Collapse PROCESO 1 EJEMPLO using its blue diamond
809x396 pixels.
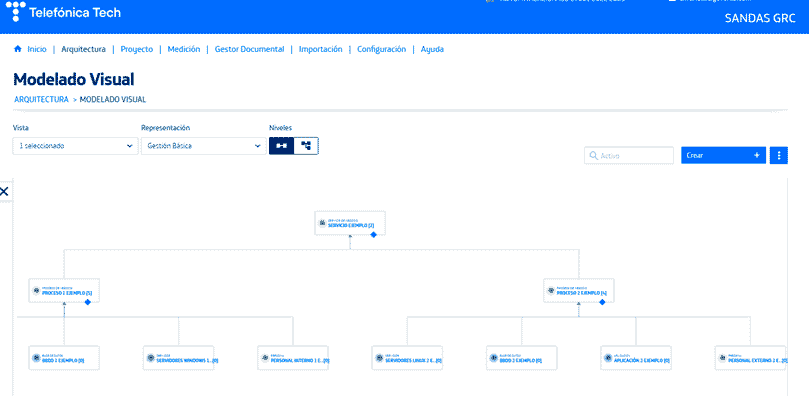tap(88, 302)
